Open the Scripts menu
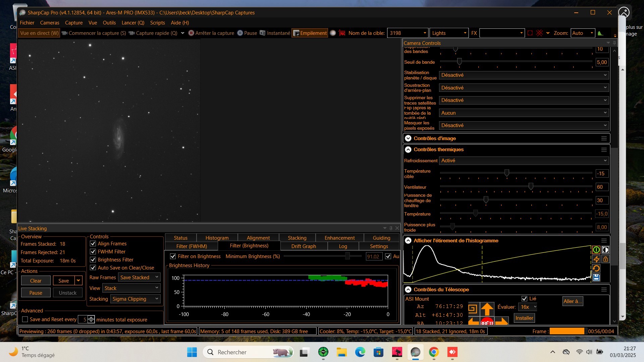The width and height of the screenshot is (644, 362). pyautogui.click(x=157, y=22)
